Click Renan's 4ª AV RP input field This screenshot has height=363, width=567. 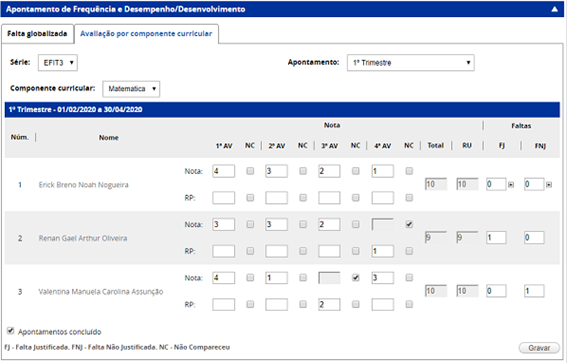point(383,251)
